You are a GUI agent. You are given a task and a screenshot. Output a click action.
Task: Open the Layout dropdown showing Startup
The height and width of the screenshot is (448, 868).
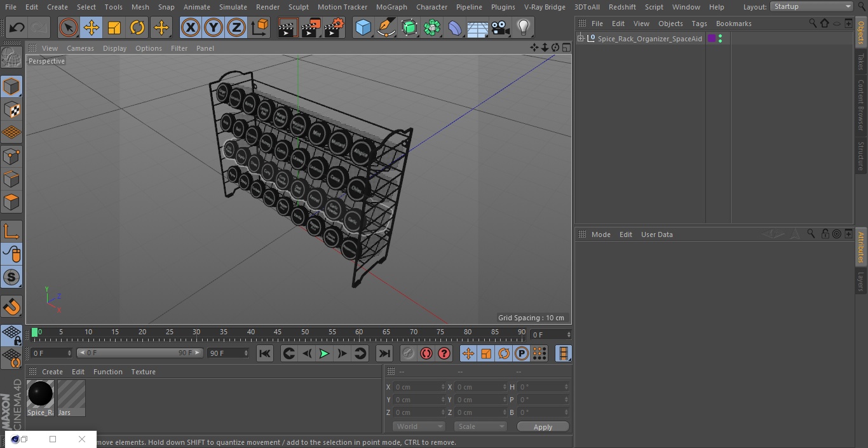pyautogui.click(x=811, y=6)
